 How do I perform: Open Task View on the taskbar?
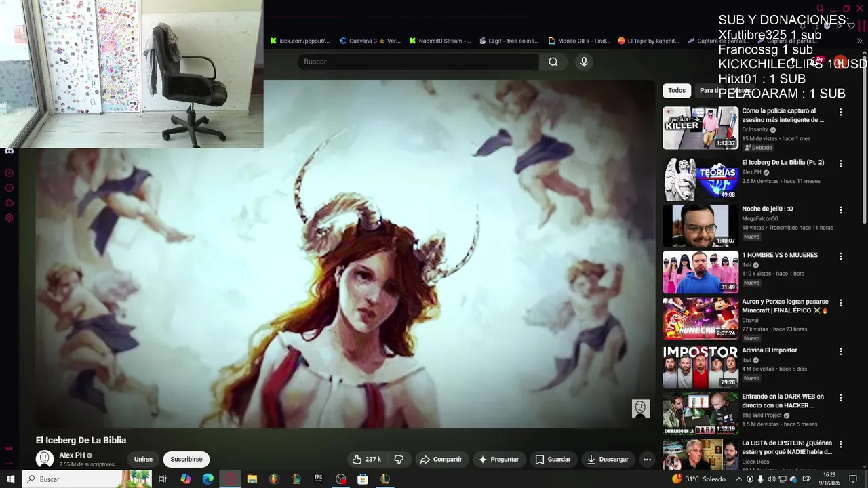(x=163, y=479)
